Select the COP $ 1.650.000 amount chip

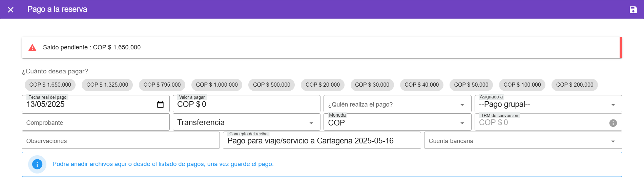50,85
